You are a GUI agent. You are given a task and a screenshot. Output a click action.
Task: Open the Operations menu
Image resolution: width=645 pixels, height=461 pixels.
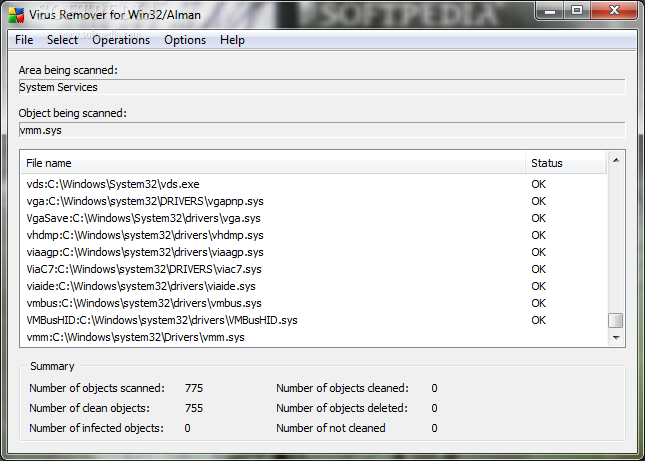coord(121,40)
